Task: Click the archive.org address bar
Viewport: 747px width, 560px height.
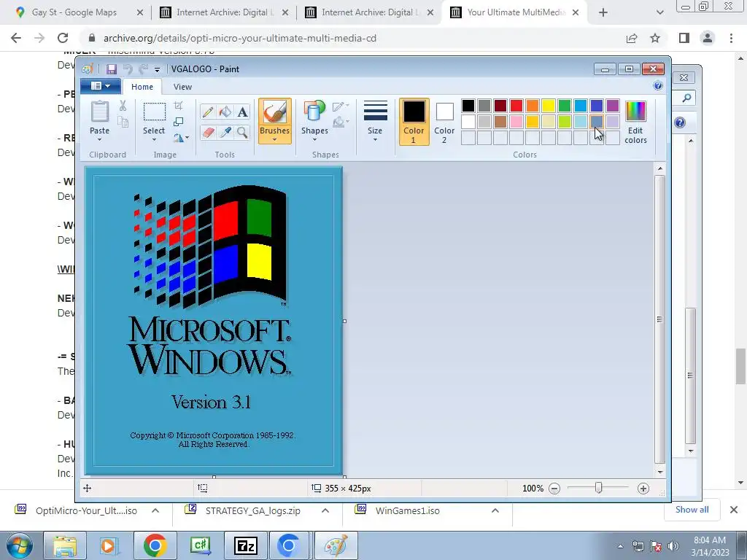Action: (352, 38)
